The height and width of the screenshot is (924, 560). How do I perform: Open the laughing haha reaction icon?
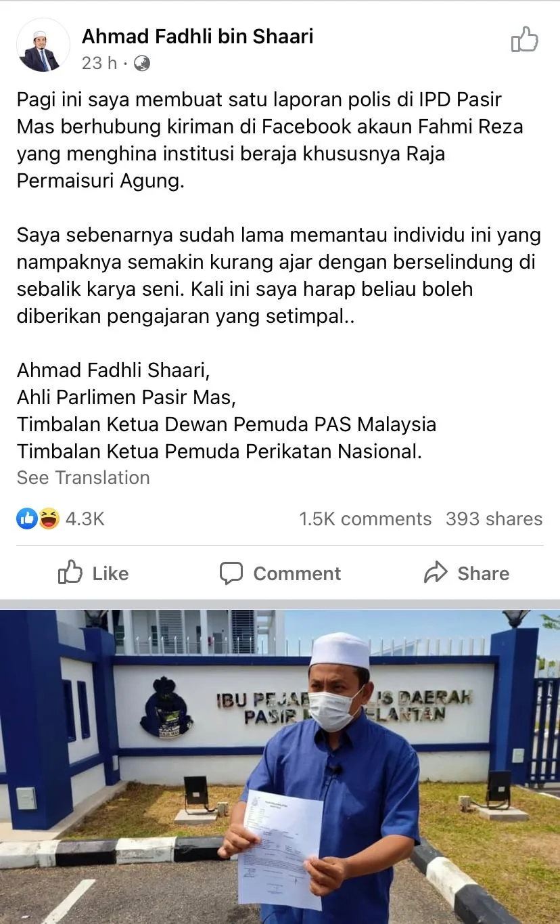(x=49, y=519)
